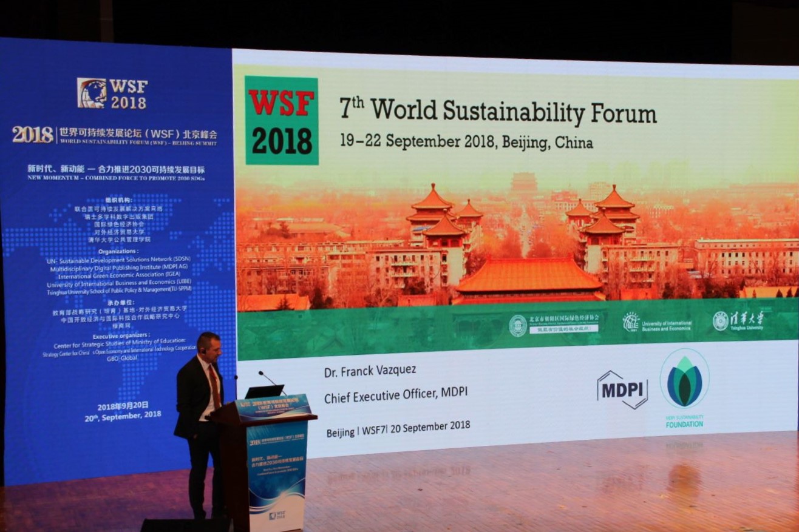799x532 pixels.
Task: Click "Beijing | WSF7 | 20 September 2018" footer
Action: coord(398,428)
